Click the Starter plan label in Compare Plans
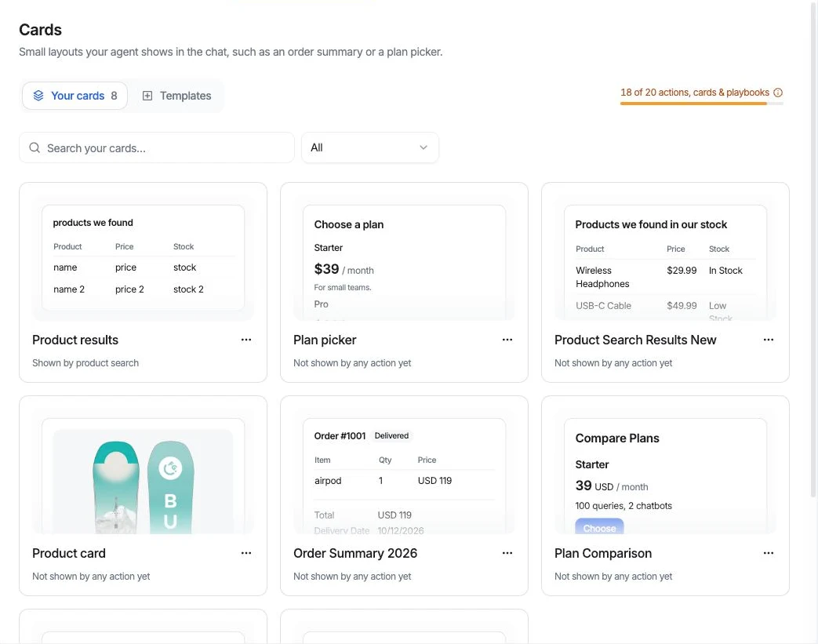 591,464
